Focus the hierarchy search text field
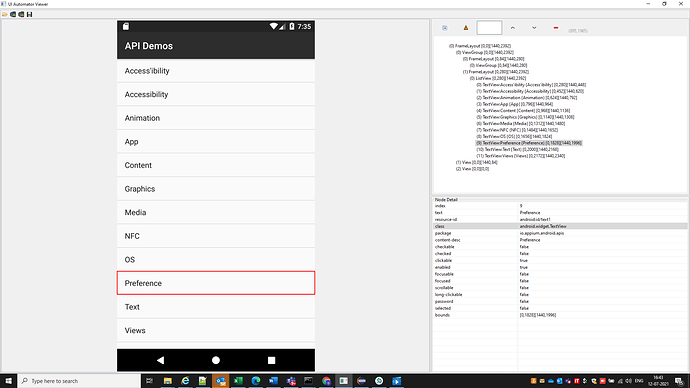Image resolution: width=690 pixels, height=388 pixels. coord(489,28)
